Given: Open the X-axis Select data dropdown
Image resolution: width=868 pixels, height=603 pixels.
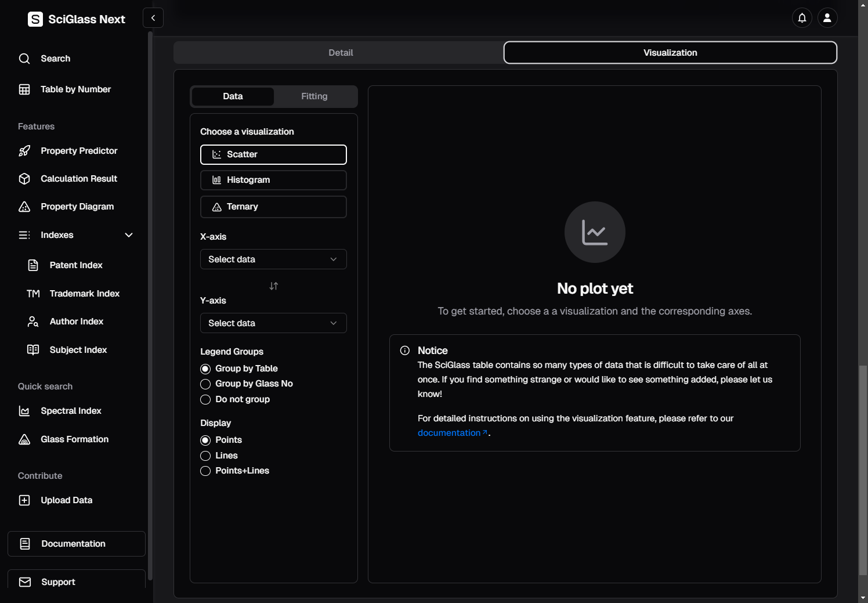Looking at the screenshot, I should tap(273, 259).
